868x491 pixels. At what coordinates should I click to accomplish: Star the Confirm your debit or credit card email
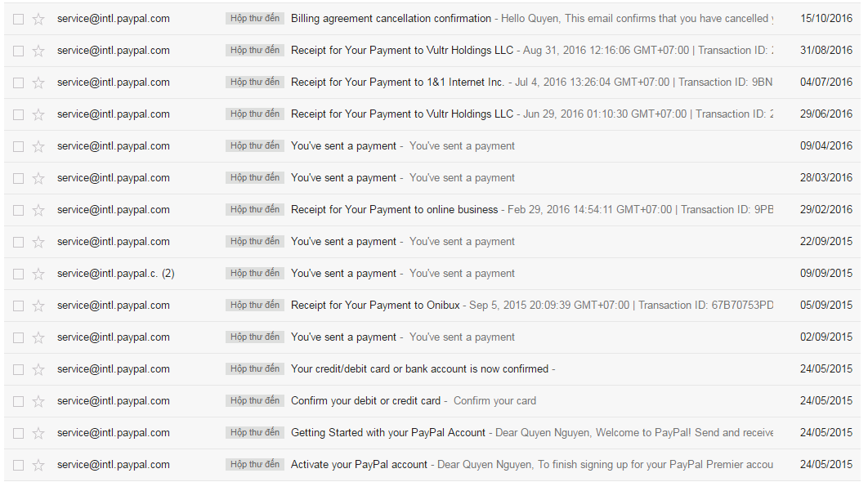[x=36, y=400]
